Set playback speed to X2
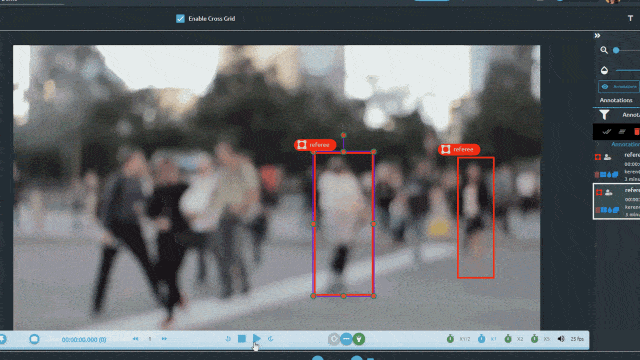The height and width of the screenshot is (360, 640). [513, 339]
